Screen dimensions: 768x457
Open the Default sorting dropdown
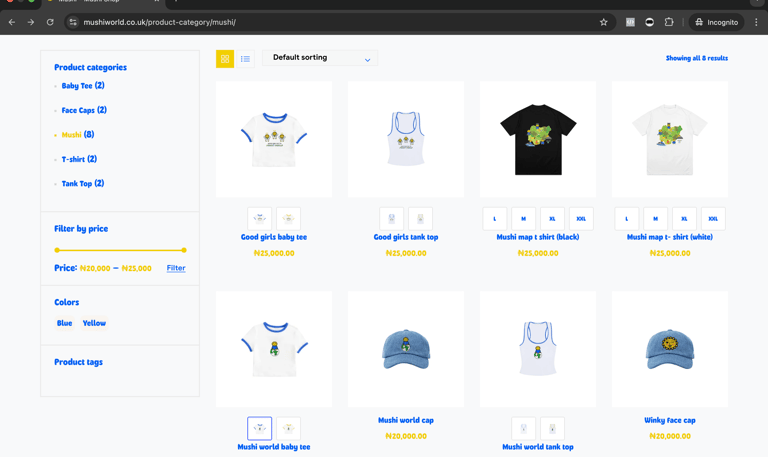tap(320, 58)
